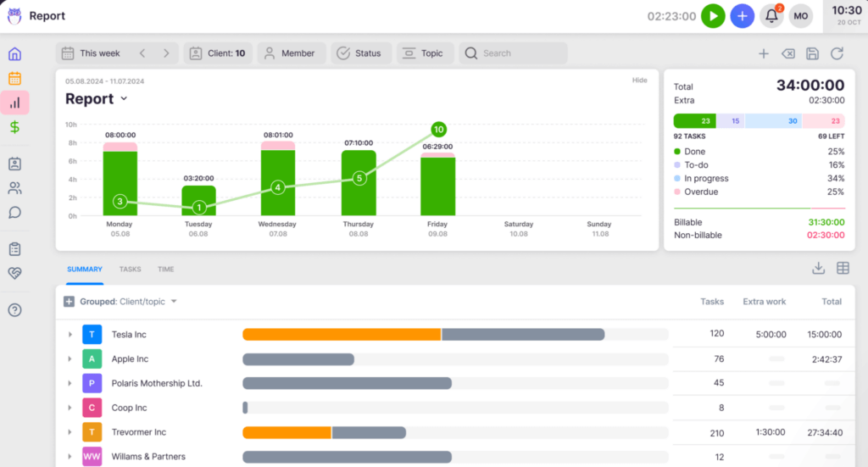
Task: Open the home icon in sidebar
Action: 14,54
